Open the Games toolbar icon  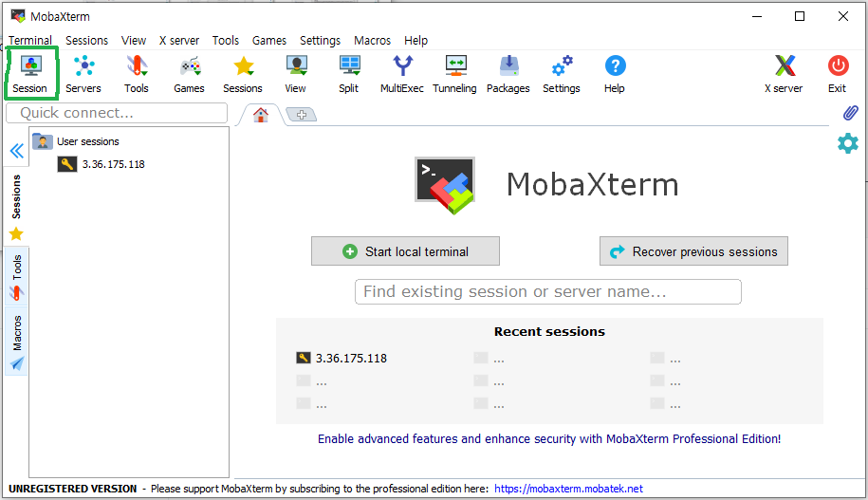[x=190, y=74]
